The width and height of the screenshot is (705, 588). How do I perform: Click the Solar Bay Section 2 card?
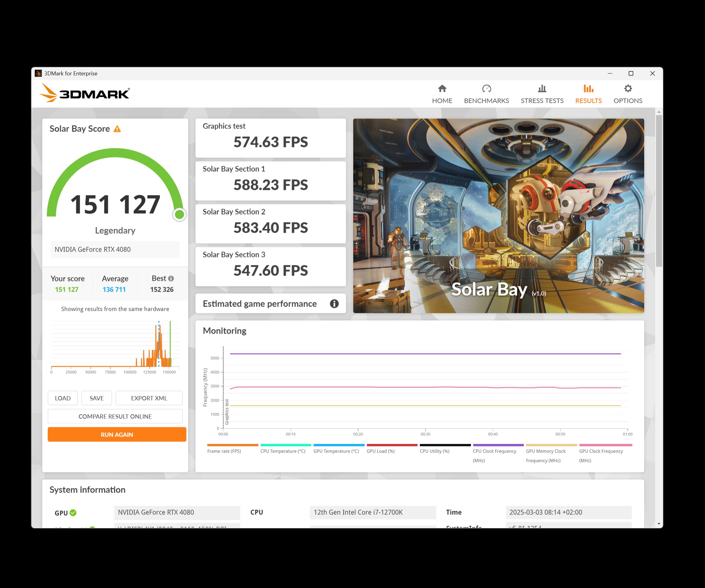pos(271,224)
